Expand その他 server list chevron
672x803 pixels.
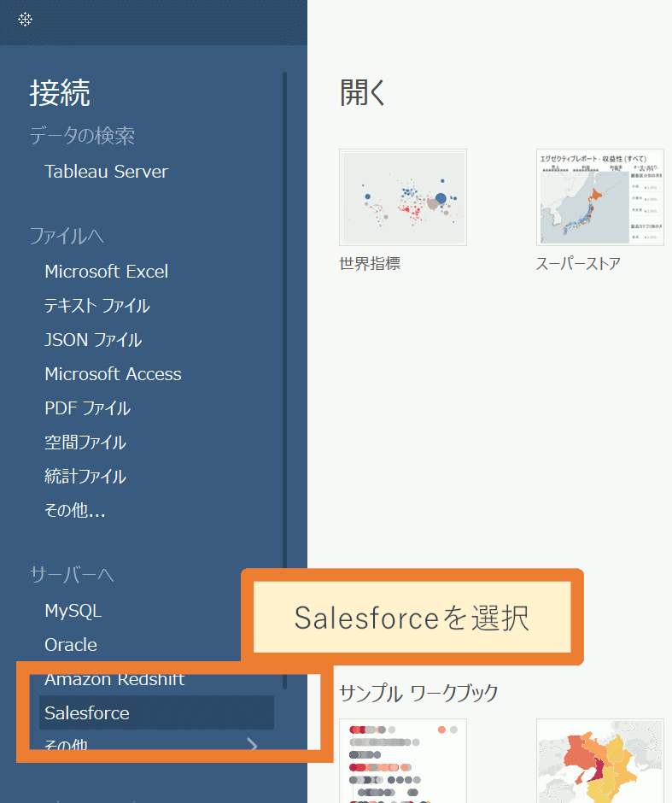(x=252, y=744)
